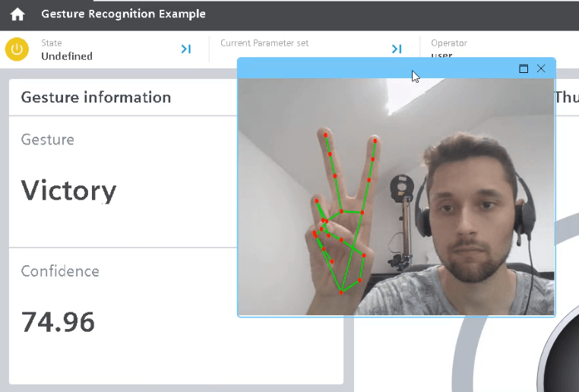Click the webcam hand-tracking video feed
Screen dimensions: 579x392
tap(396, 197)
